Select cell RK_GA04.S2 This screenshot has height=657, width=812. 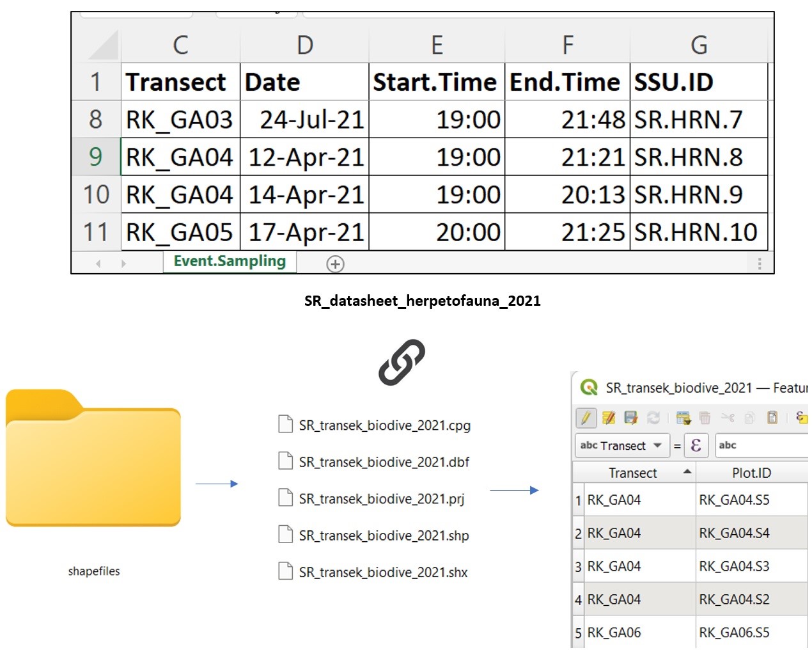click(x=752, y=599)
